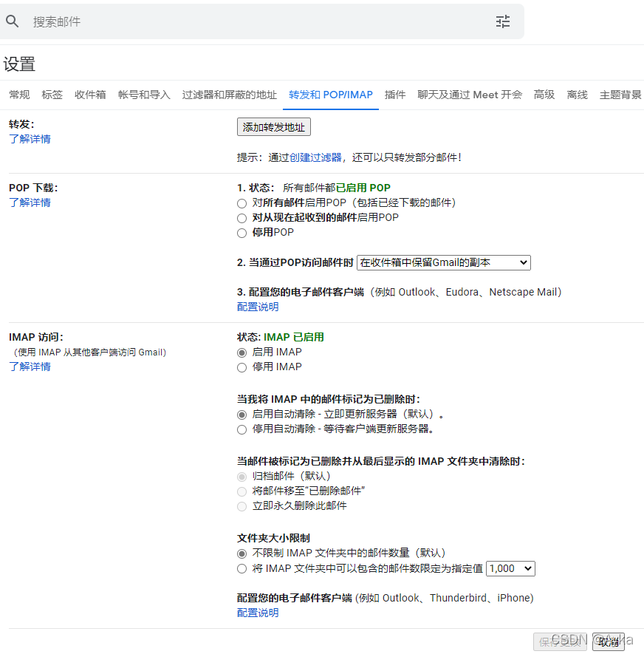Open the 插件 tab
The image size is (644, 654).
[x=395, y=95]
